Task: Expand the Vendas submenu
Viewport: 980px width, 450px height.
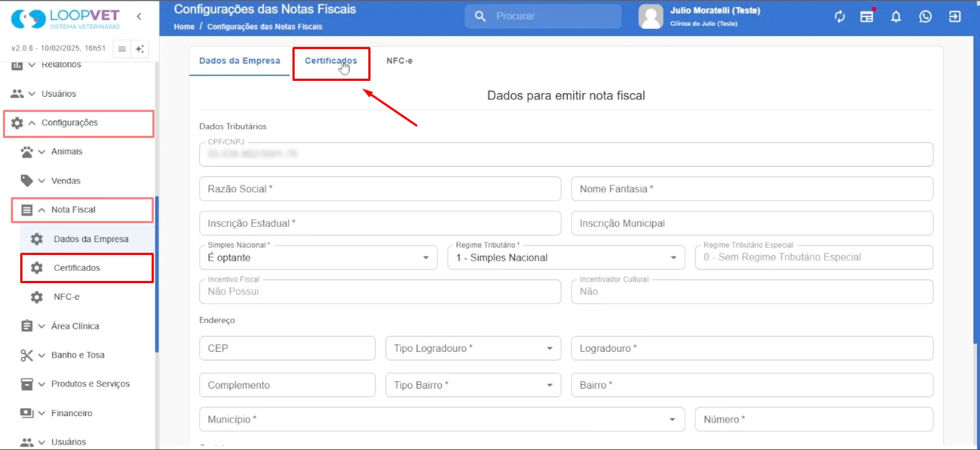Action: (42, 181)
